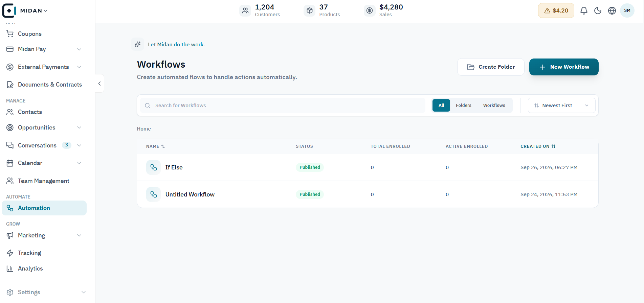Sort workflows by Name column
Image resolution: width=644 pixels, height=303 pixels.
tap(156, 146)
